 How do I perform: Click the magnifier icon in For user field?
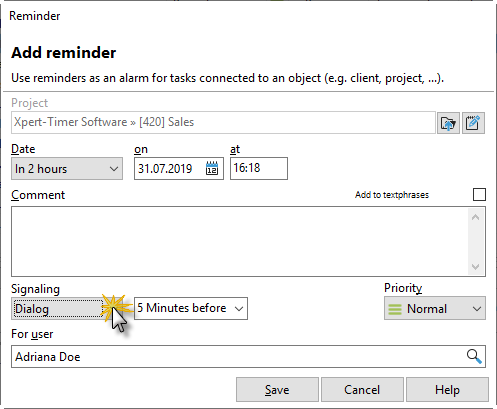click(474, 356)
